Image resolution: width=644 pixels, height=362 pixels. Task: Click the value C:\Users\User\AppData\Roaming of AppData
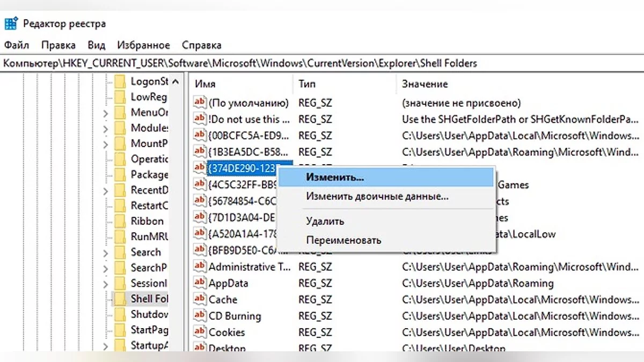click(x=478, y=283)
